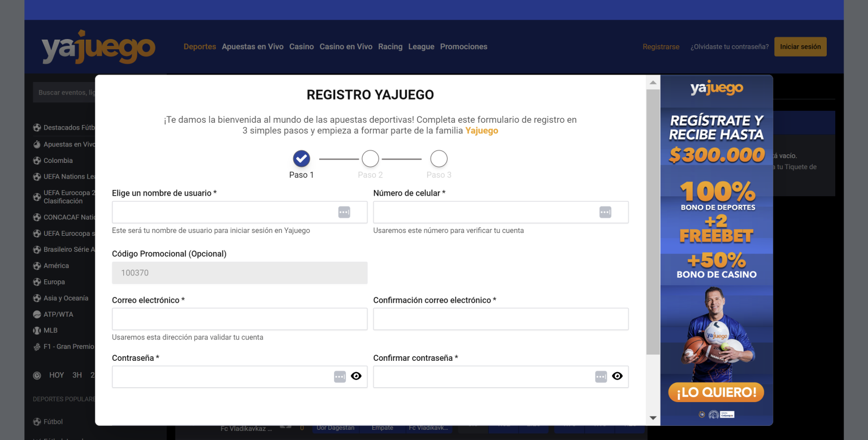868x440 pixels.
Task: Click soccer ball icon beside Europa
Action: pyautogui.click(x=37, y=282)
